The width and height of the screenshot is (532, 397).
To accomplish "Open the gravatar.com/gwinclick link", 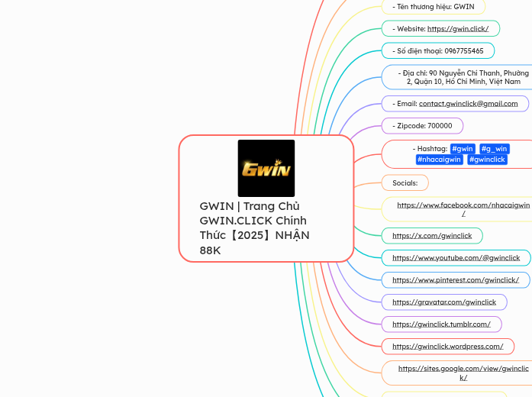I will coord(444,302).
